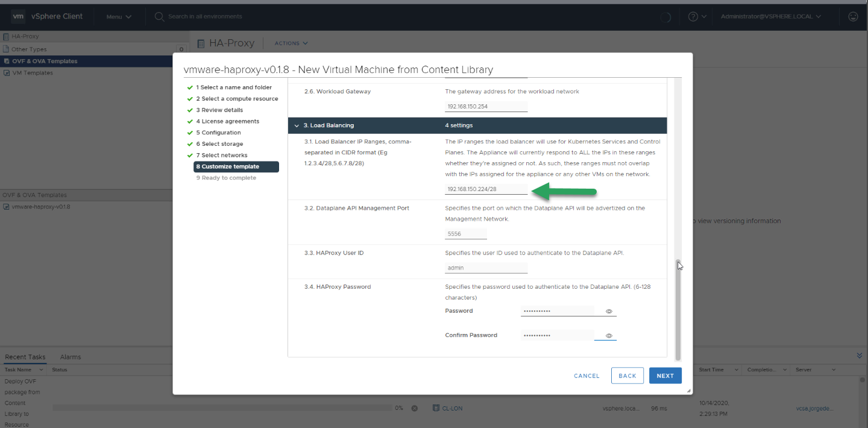Click the CL-LON target library icon
Viewport: 868px width, 428px height.
pos(436,408)
